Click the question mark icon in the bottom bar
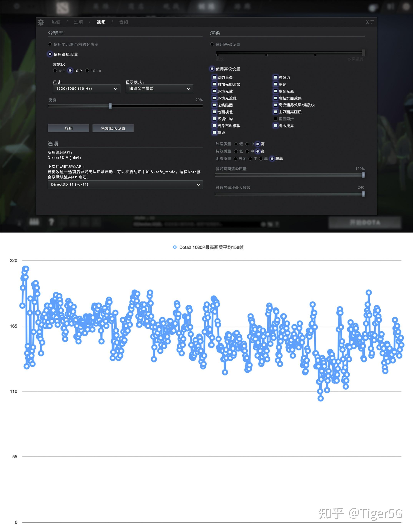The width and height of the screenshot is (413, 532). tap(51, 222)
